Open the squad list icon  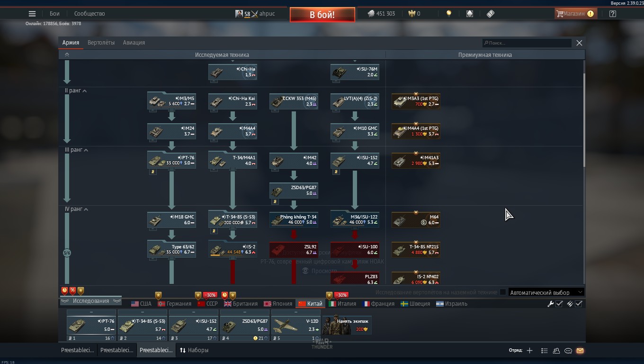[545, 351]
